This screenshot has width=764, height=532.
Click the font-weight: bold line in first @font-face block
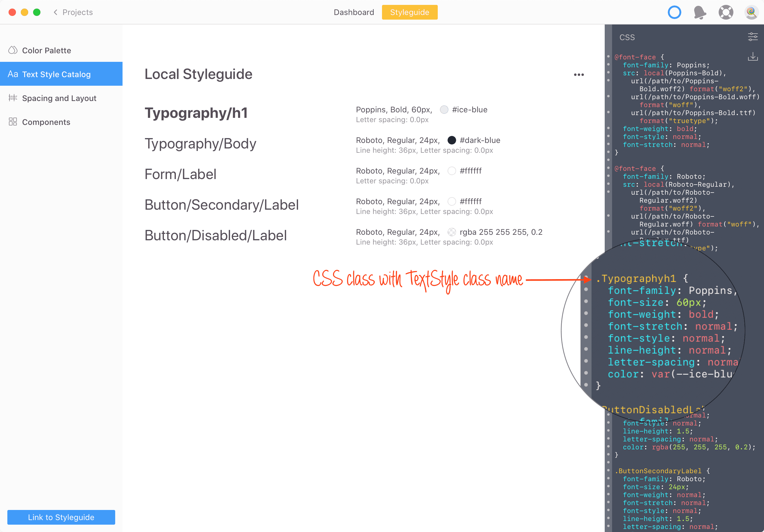[660, 129]
